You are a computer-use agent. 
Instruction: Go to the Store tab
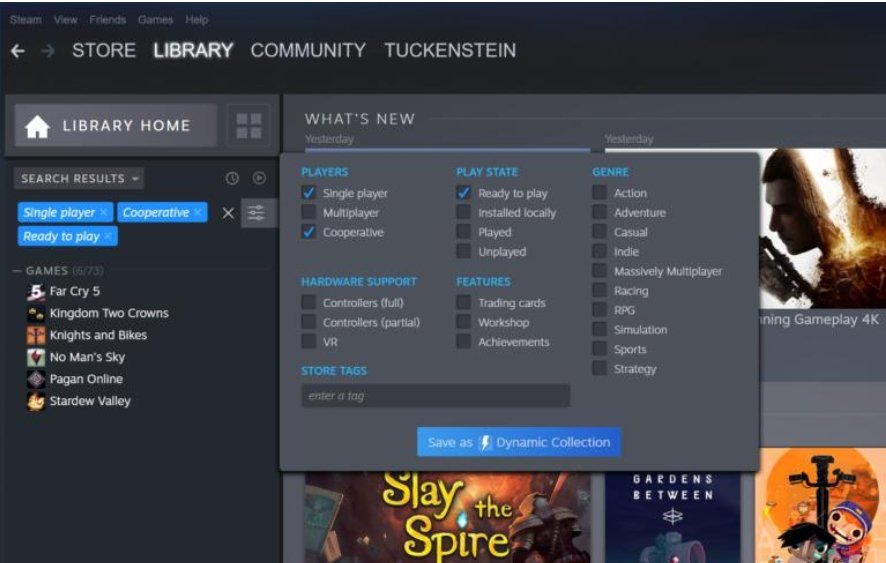click(x=104, y=50)
